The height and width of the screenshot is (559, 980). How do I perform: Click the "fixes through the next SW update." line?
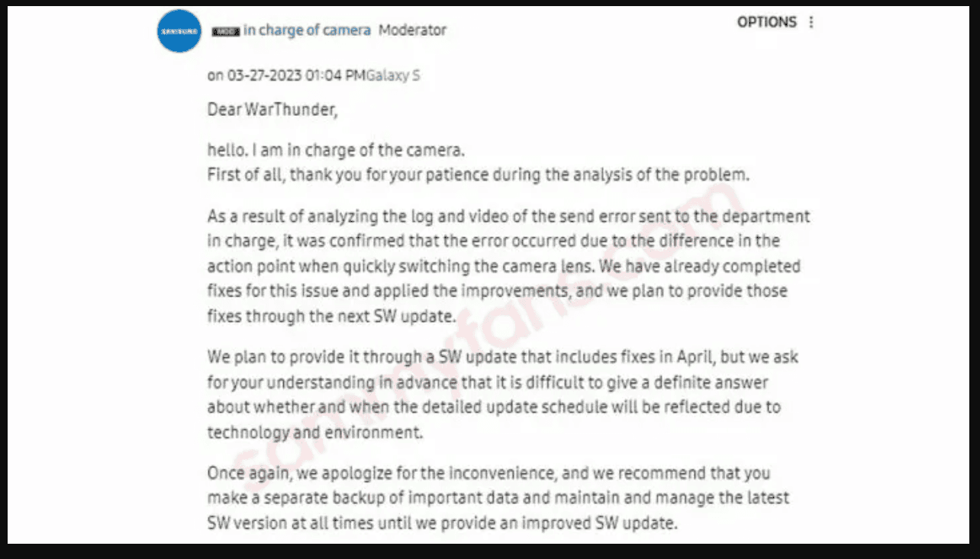(x=331, y=316)
